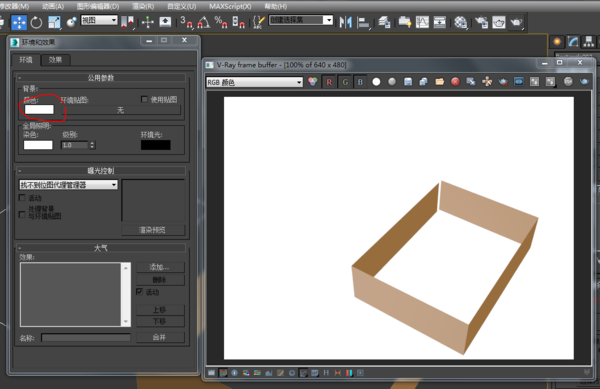Switch to RGB colored circles icon

pyautogui.click(x=313, y=82)
